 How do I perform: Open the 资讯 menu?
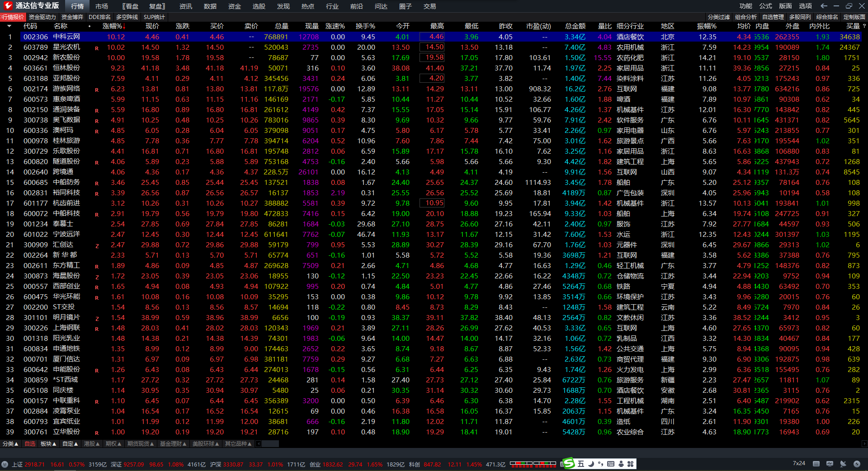click(186, 6)
